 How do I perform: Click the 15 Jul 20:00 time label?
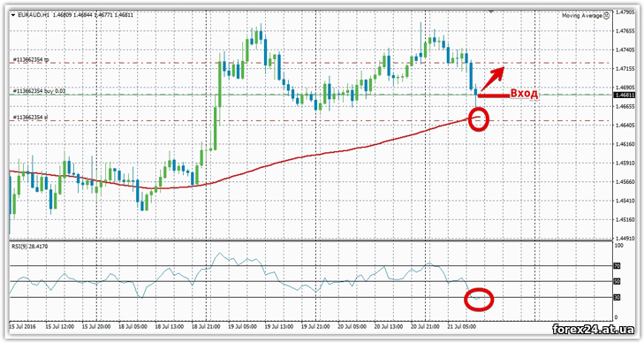coord(96,326)
